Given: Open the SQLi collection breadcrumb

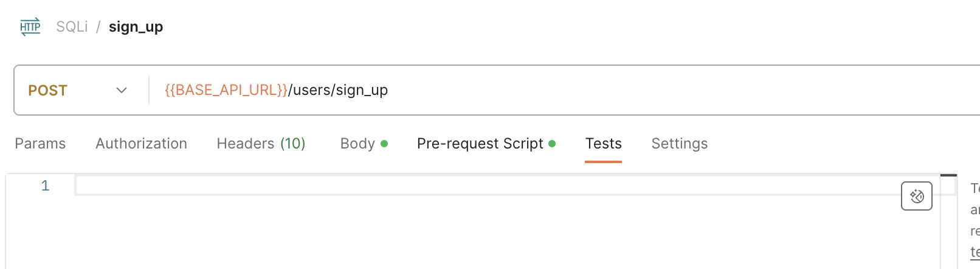Looking at the screenshot, I should click(72, 27).
